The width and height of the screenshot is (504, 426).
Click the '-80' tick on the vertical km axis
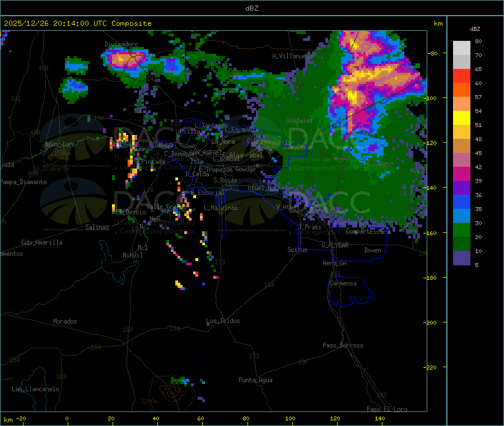433,53
